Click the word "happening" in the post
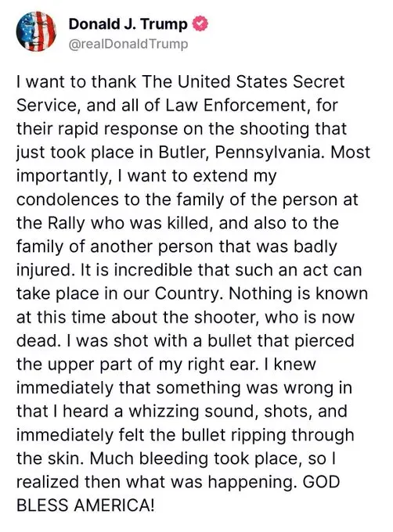The height and width of the screenshot is (532, 393). pos(251,482)
